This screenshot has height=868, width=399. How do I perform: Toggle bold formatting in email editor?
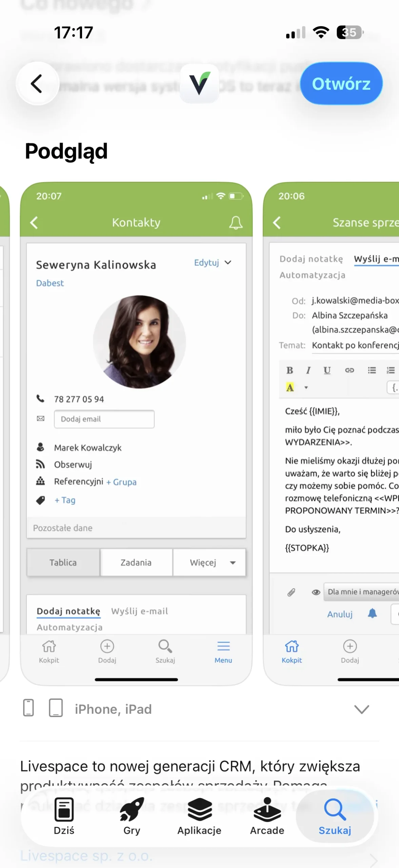290,370
